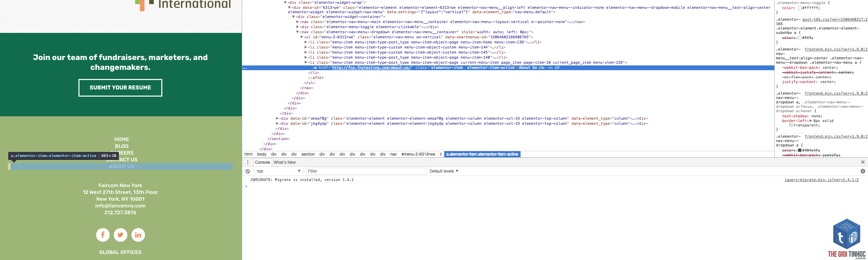868x260 pixels.
Task: Open the LinkedIn social icon
Action: tap(138, 235)
